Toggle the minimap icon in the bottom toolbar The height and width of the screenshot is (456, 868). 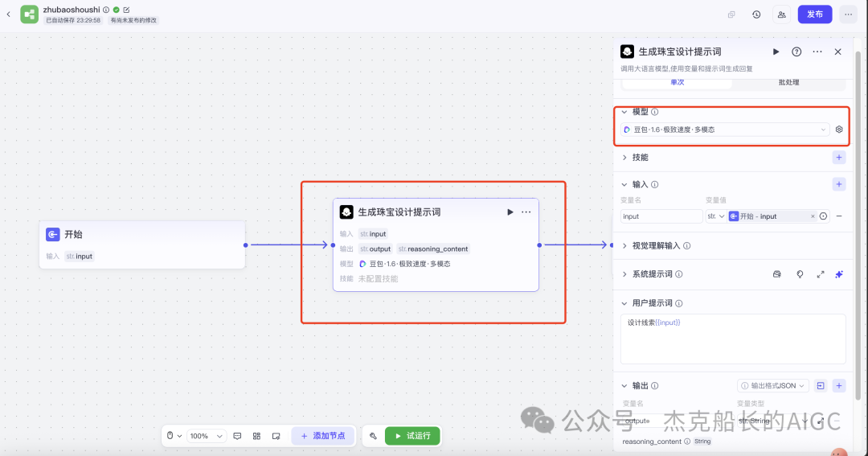point(276,436)
